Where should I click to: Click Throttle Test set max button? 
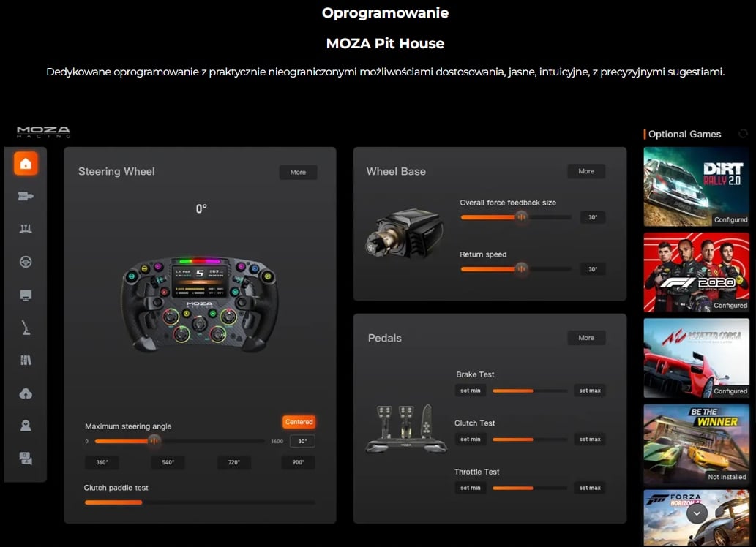click(589, 488)
